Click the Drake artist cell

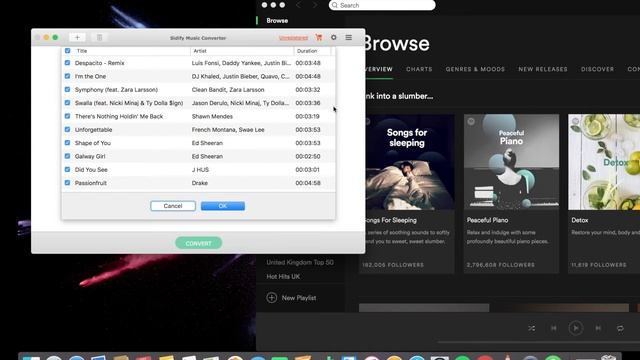(x=200, y=183)
